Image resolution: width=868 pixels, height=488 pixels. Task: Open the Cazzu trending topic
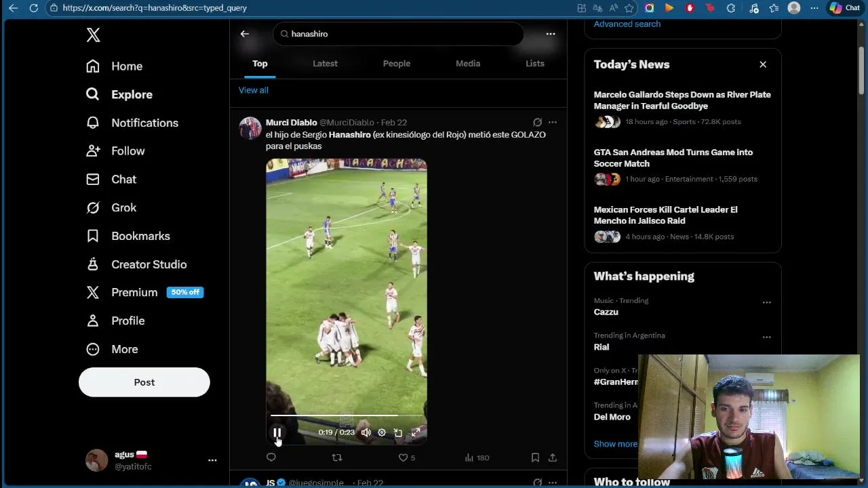606,312
